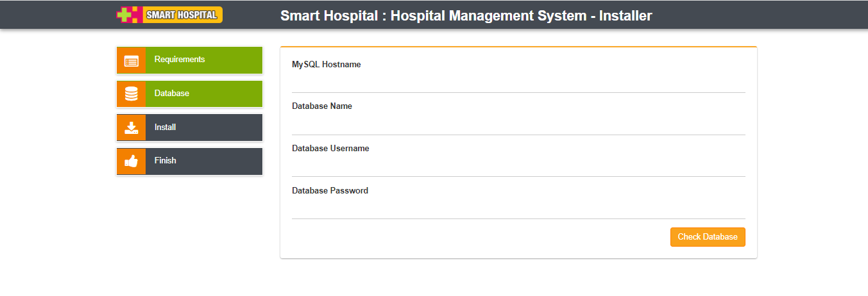This screenshot has width=868, height=296.
Task: Click the Database Name label
Action: tap(322, 106)
